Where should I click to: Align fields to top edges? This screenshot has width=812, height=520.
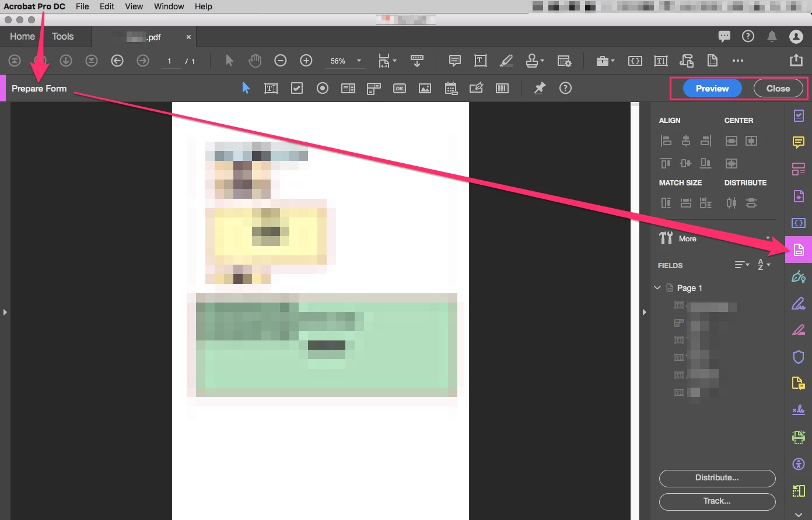(x=666, y=163)
